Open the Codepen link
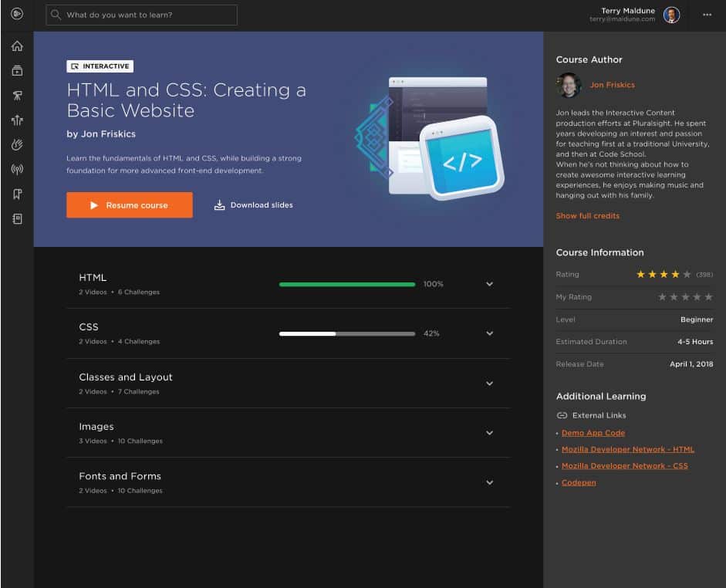Screen dimensions: 726x588 pos(579,482)
